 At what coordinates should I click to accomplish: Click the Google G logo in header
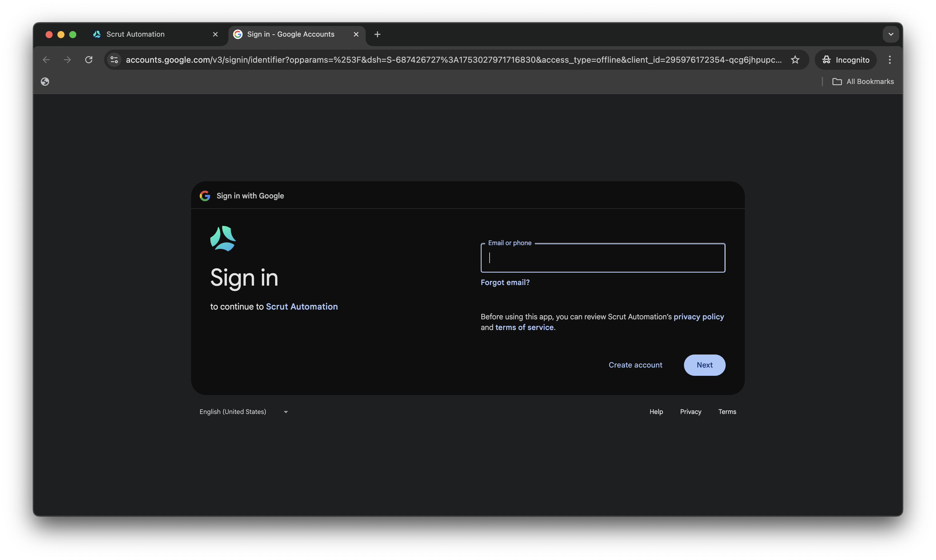click(x=205, y=195)
